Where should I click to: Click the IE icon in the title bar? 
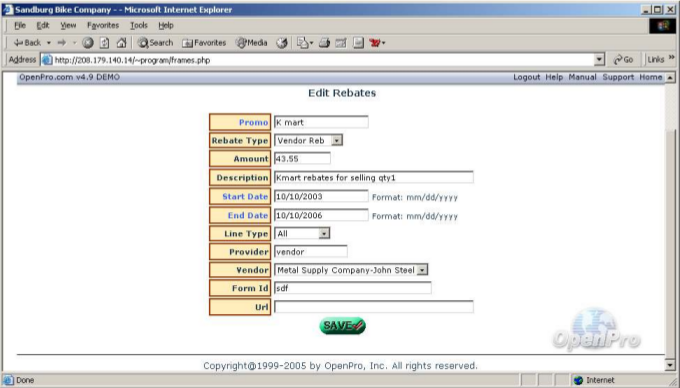click(8, 10)
